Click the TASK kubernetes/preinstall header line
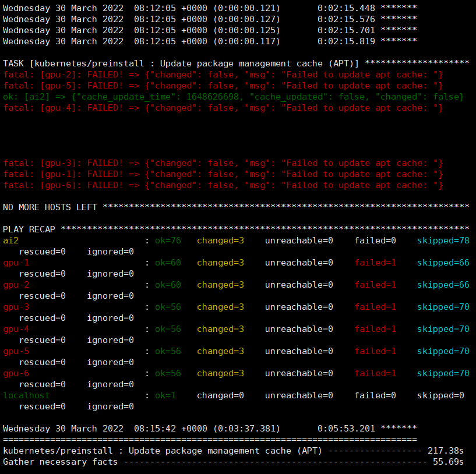The height and width of the screenshot is (474, 476). pos(236,63)
